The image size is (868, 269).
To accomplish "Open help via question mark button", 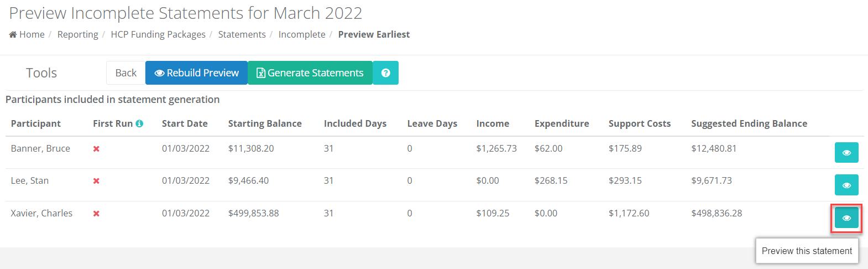I will [x=386, y=73].
